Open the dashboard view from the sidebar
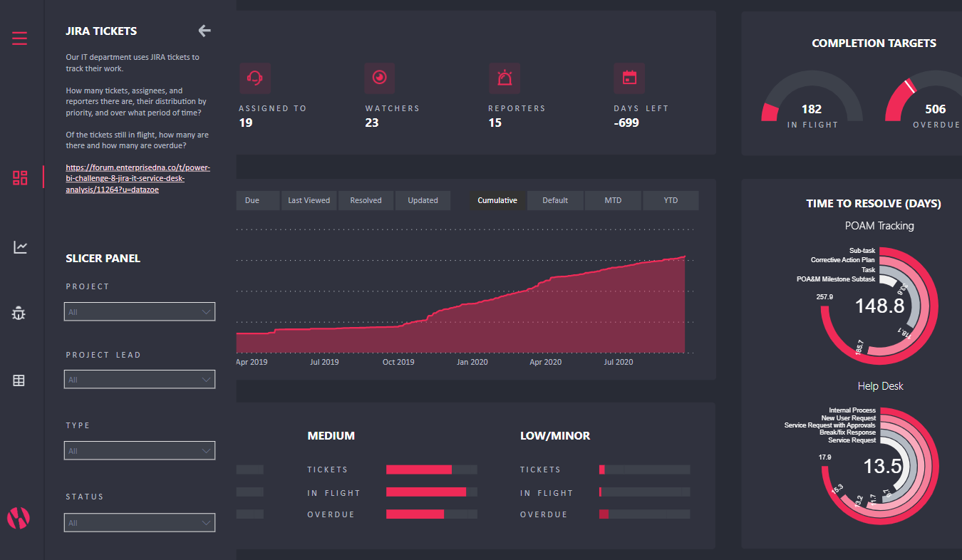Viewport: 962px width, 560px height. tap(20, 178)
